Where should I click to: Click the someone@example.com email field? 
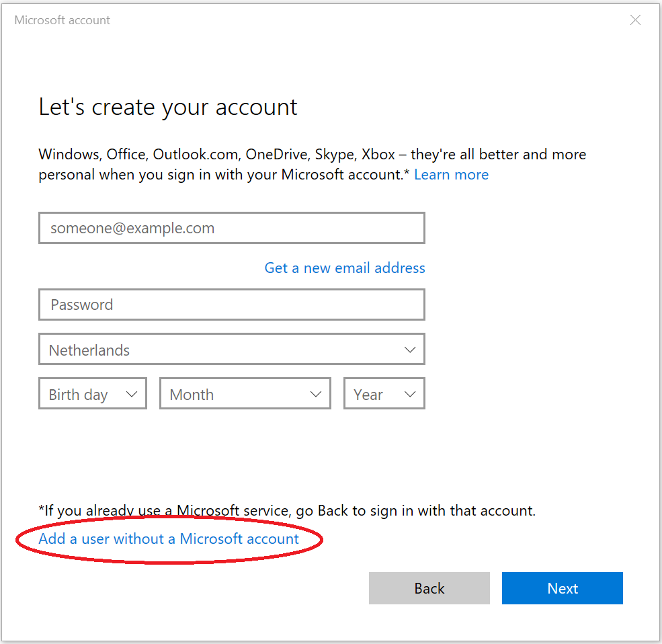coord(231,229)
